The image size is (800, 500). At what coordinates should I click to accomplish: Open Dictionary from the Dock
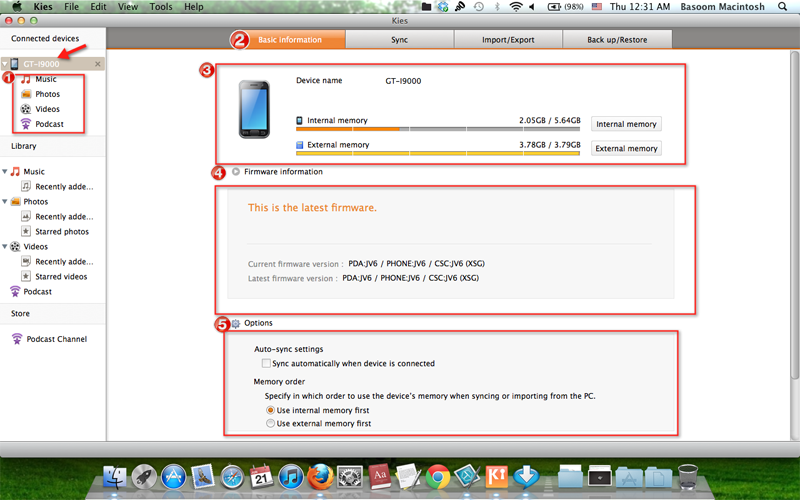380,477
